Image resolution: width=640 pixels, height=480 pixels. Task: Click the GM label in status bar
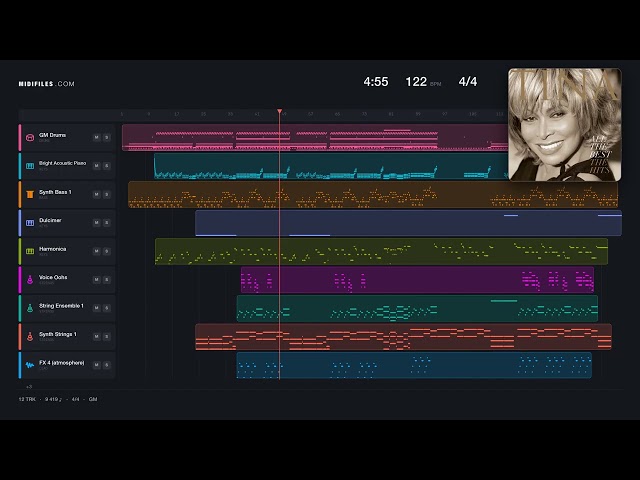point(93,399)
